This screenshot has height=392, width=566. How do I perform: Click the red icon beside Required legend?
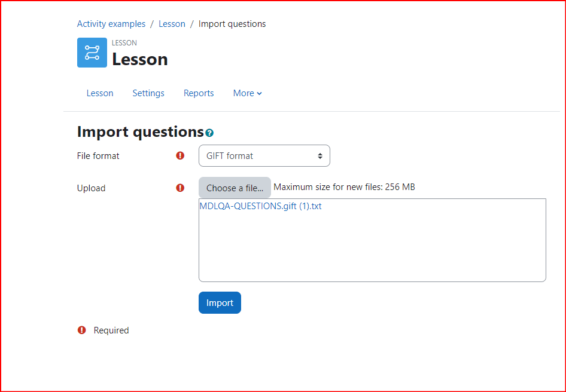tap(82, 330)
